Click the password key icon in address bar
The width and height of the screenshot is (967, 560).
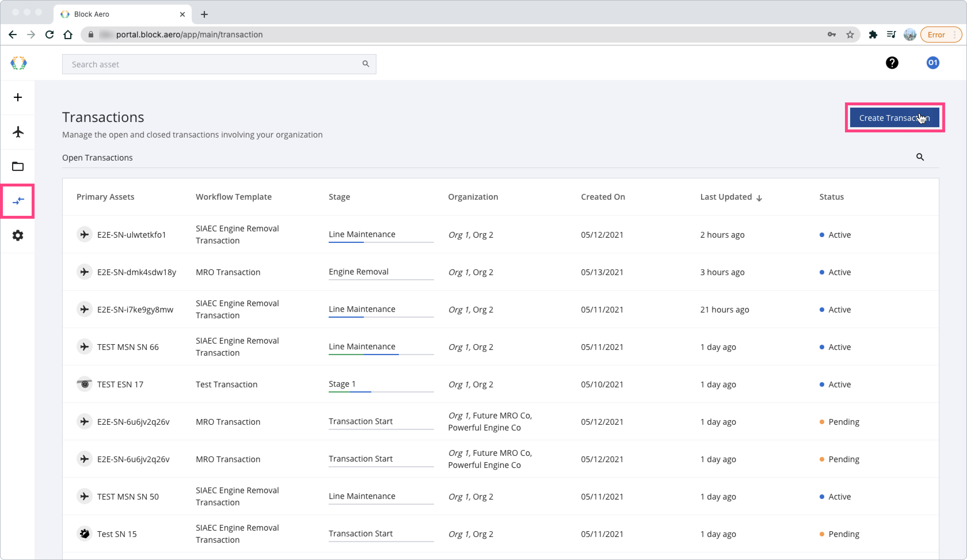click(x=831, y=35)
